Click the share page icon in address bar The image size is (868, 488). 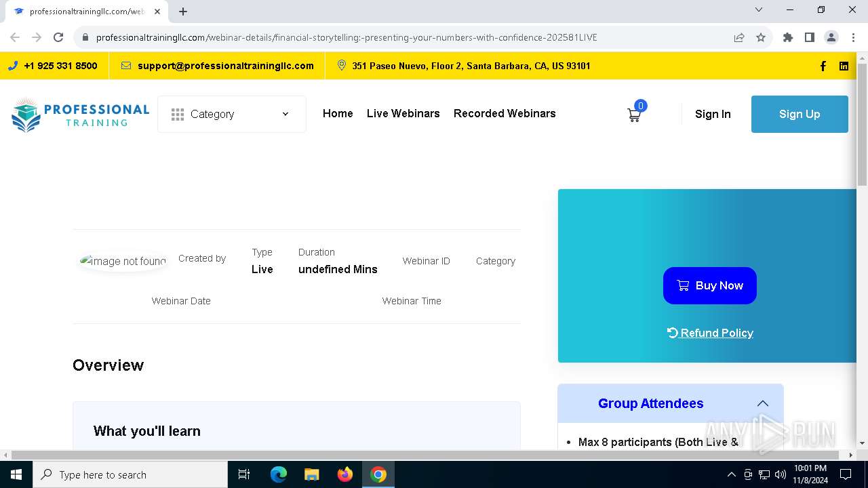739,37
